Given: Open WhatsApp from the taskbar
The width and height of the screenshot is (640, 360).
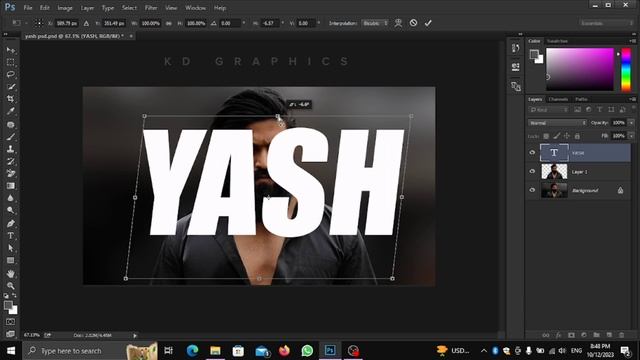Looking at the screenshot, I should [307, 351].
